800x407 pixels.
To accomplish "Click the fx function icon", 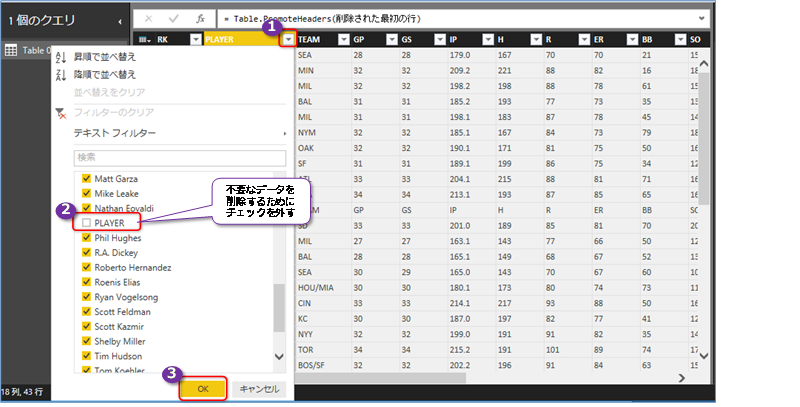I will [200, 19].
